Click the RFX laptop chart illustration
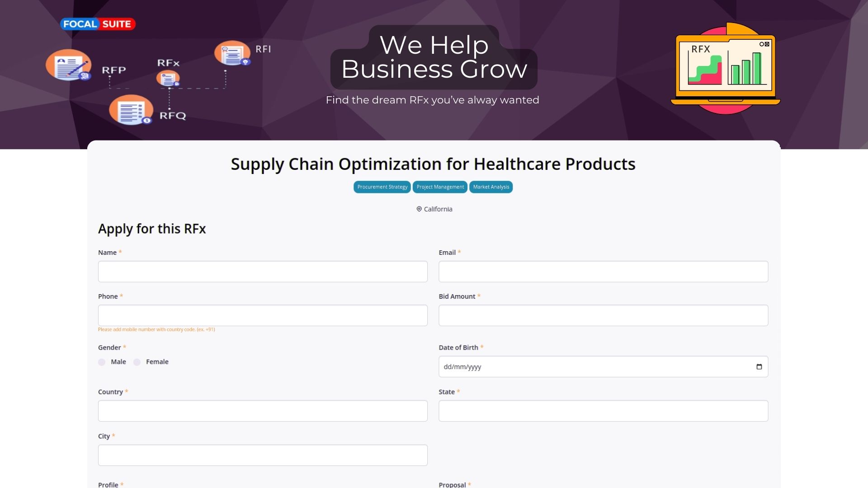868x488 pixels. pyautogui.click(x=726, y=68)
